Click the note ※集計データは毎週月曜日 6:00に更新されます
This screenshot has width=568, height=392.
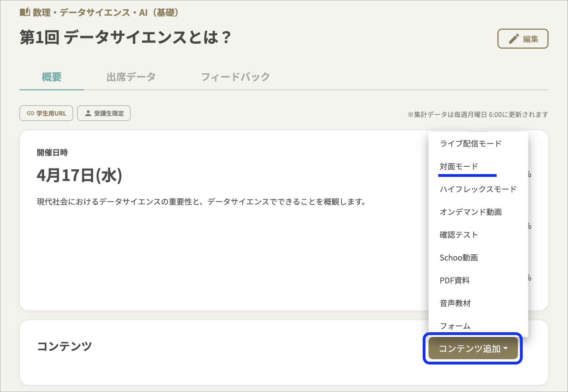(478, 114)
